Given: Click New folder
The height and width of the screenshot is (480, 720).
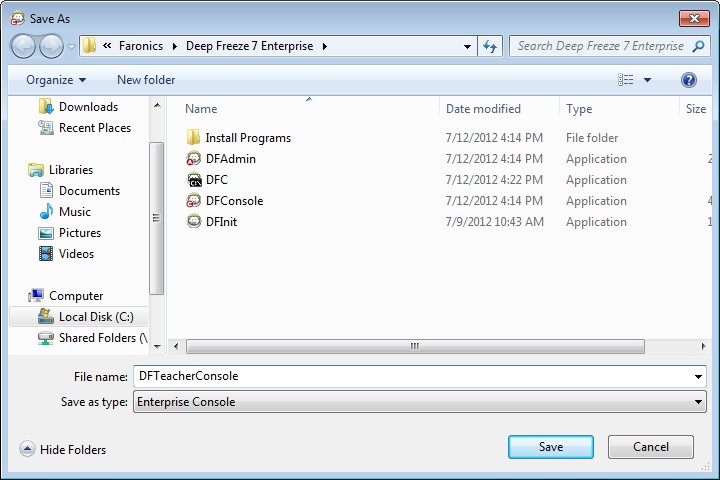Looking at the screenshot, I should click(x=146, y=80).
